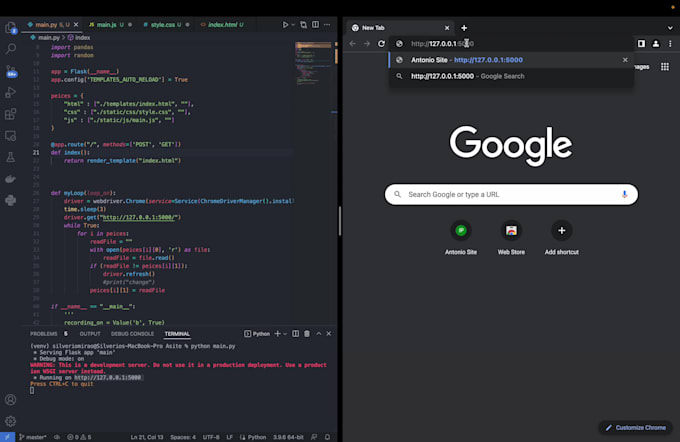
Task: Go back in Chrome
Action: [353, 43]
